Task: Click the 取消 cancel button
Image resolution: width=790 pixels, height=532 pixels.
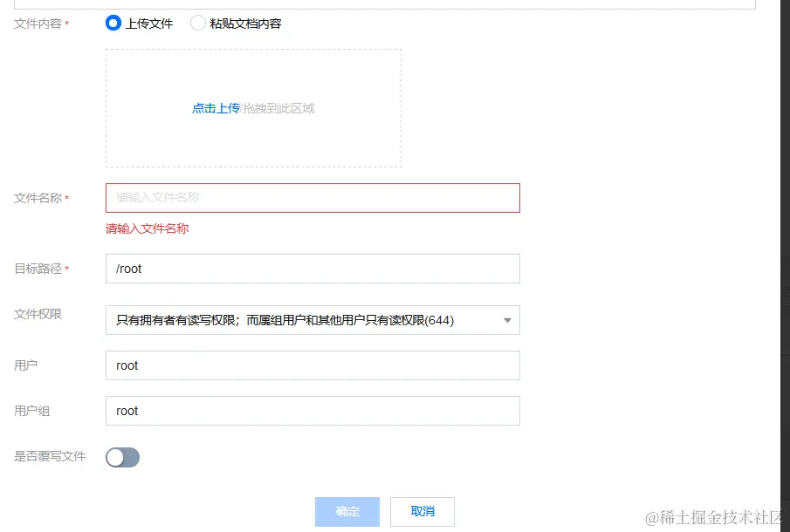Action: pos(422,511)
